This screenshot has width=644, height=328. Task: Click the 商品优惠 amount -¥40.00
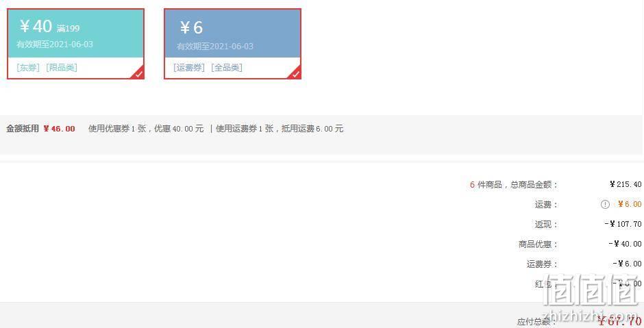[625, 244]
